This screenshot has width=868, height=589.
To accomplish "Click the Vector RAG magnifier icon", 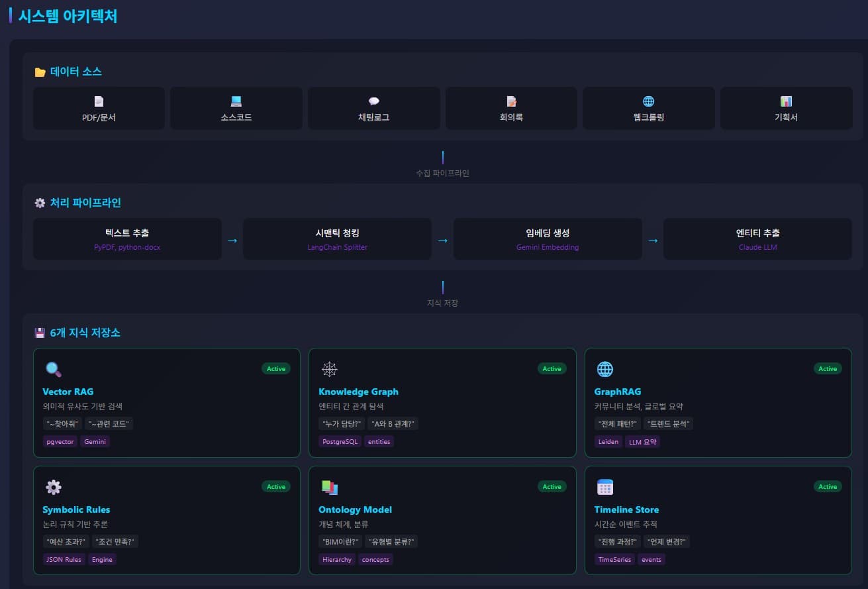I will [53, 369].
